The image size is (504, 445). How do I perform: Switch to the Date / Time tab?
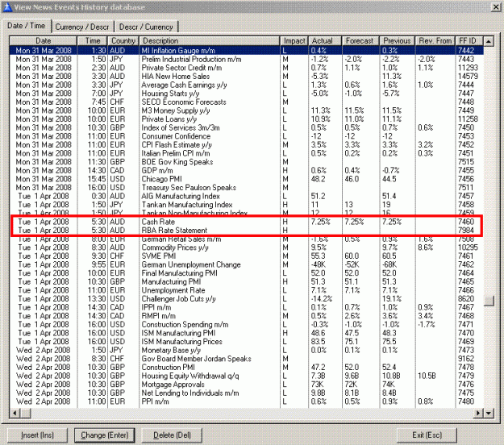click(x=26, y=26)
